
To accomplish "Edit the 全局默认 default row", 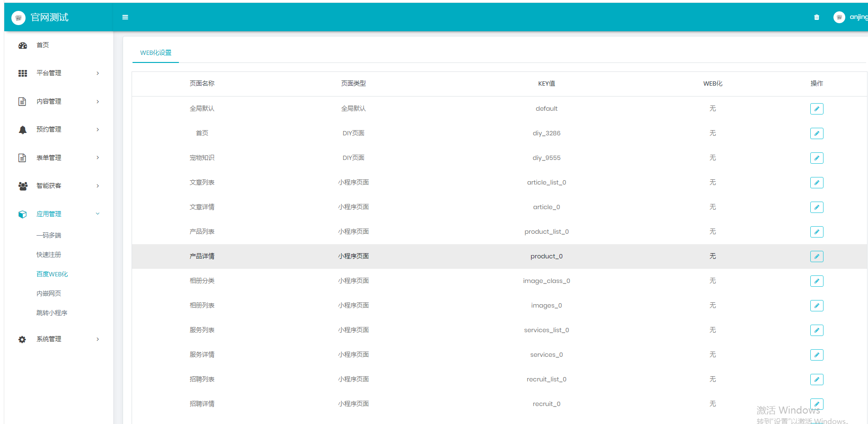I will [816, 109].
